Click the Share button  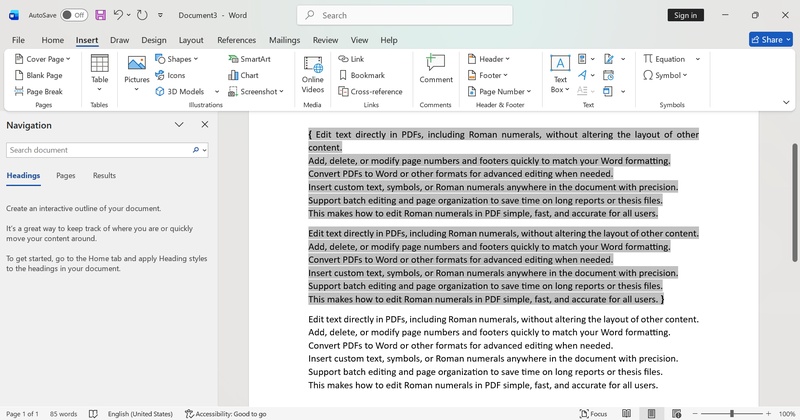point(770,40)
